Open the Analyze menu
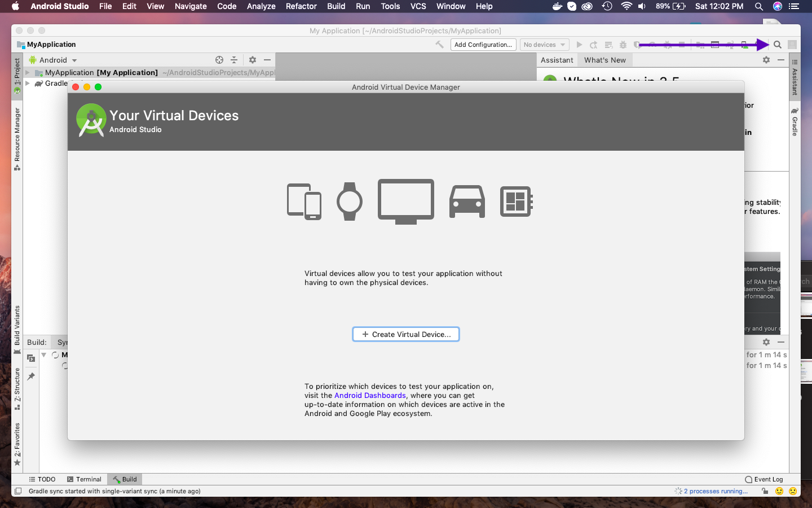The image size is (812, 508). click(x=261, y=6)
